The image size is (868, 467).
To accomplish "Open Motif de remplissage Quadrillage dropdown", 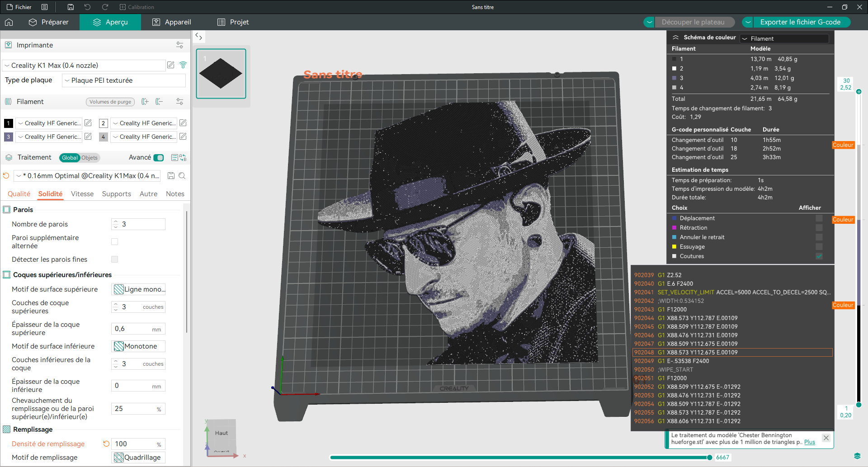I will [138, 458].
